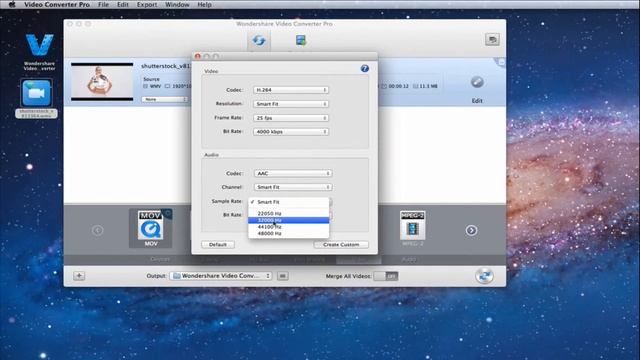Screen dimensions: 640x360
Task: Choose 22050 Hz sample rate
Action: [289, 213]
